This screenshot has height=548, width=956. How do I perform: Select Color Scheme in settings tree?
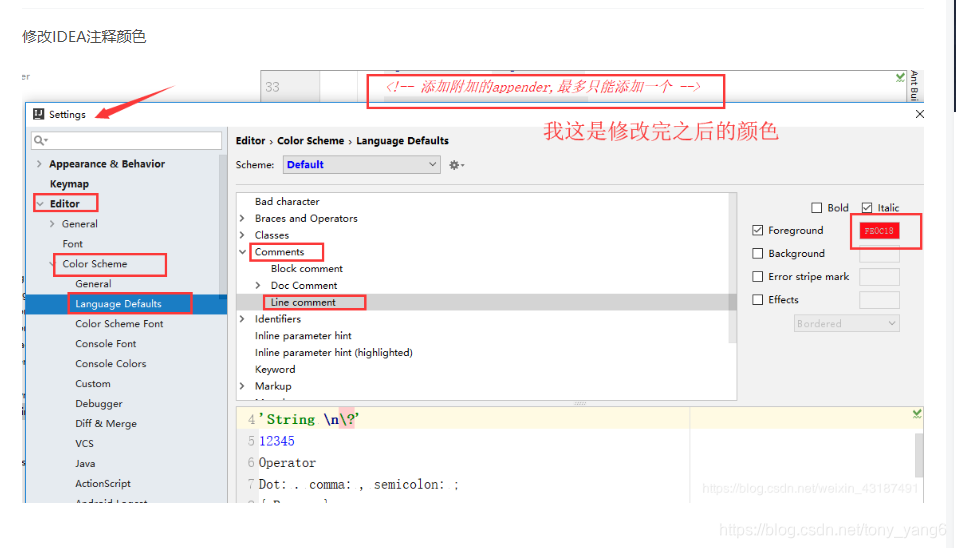[x=95, y=264]
